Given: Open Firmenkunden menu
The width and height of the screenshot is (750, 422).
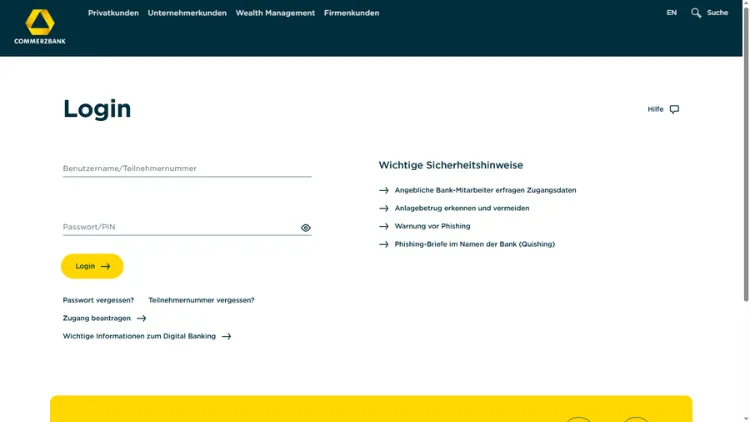Looking at the screenshot, I should coord(352,13).
